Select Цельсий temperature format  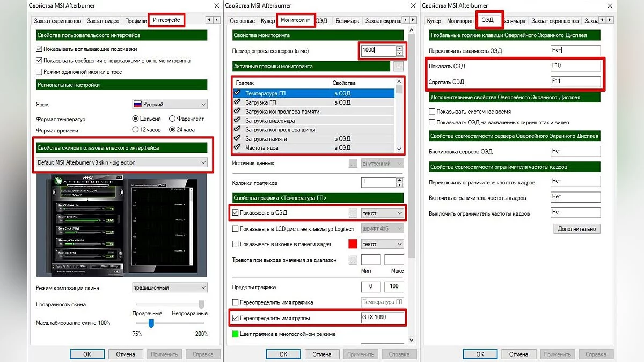135,119
